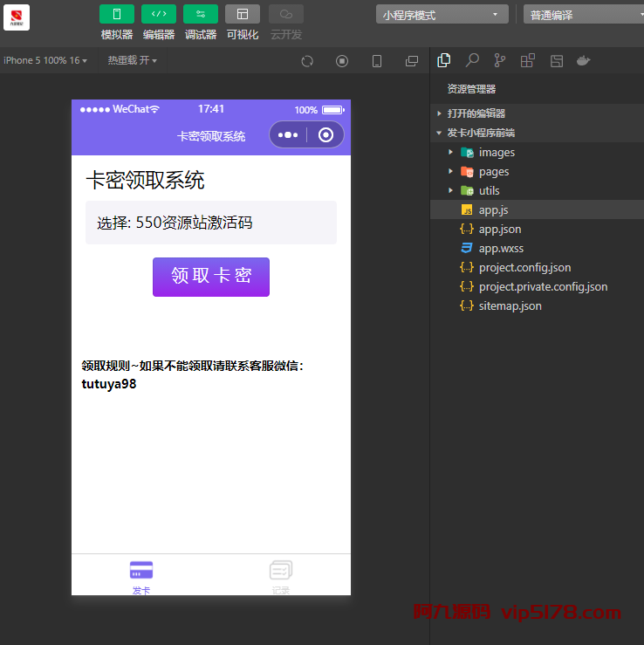
Task: Click the 领取卡密 button
Action: (211, 277)
